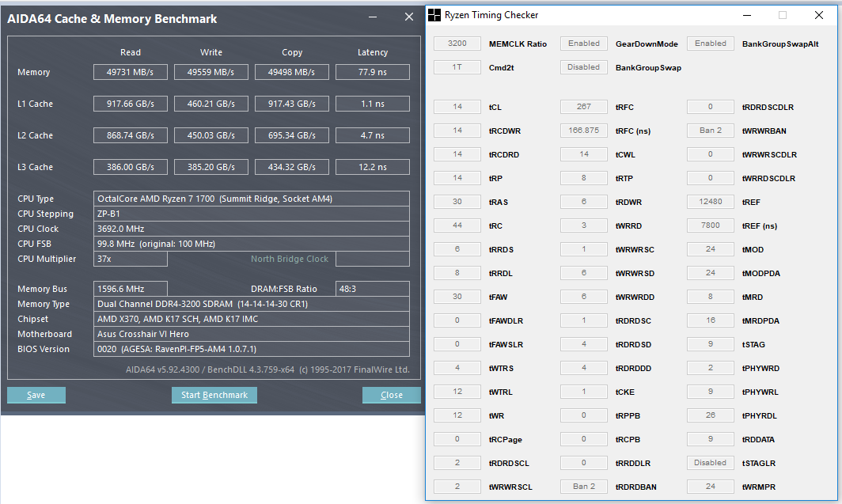
Task: Click L1 Cache Write value 460.21 GB/s
Action: tap(211, 104)
